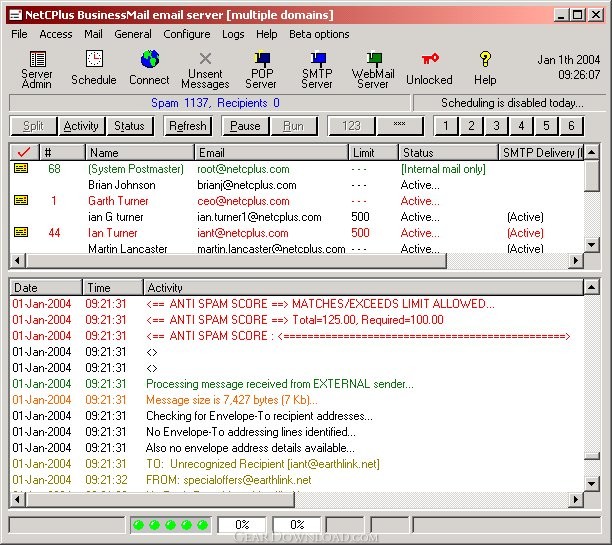Open the Mail menu
This screenshot has height=545, width=612.
click(93, 34)
